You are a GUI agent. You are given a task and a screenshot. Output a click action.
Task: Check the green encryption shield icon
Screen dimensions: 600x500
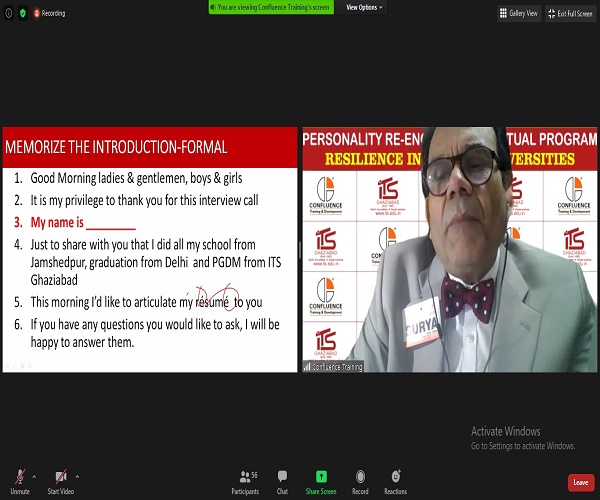23,13
